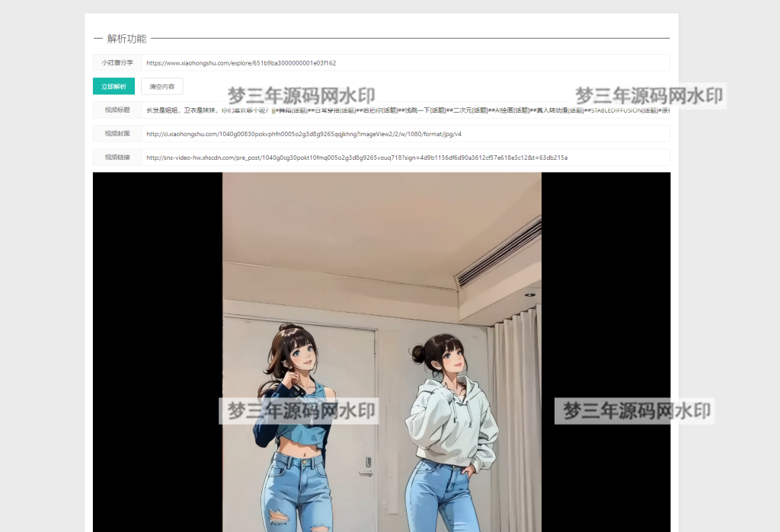Select the 视频封面 URL field
Screen dimensions: 780x532
tap(405, 134)
